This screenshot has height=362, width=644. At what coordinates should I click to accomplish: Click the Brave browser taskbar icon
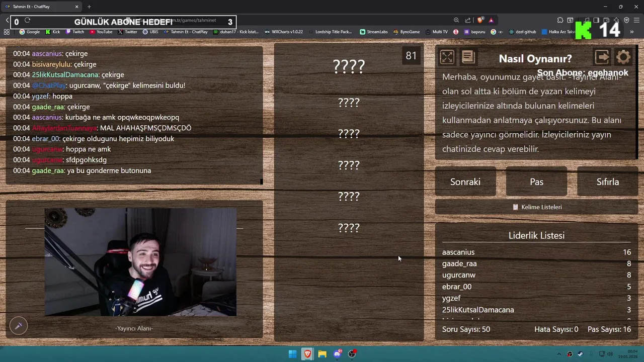pos(307,354)
